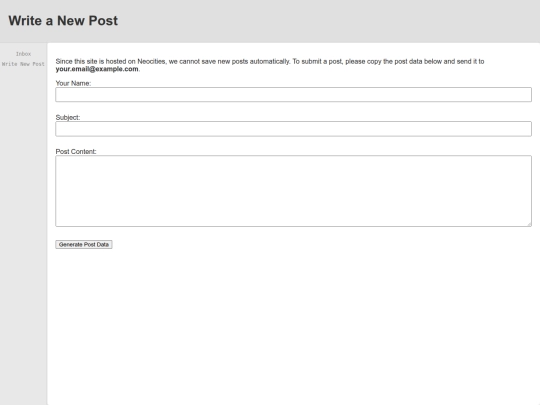Image resolution: width=540 pixels, height=405 pixels.
Task: Click the 'Post Content:' label
Action: (76, 152)
